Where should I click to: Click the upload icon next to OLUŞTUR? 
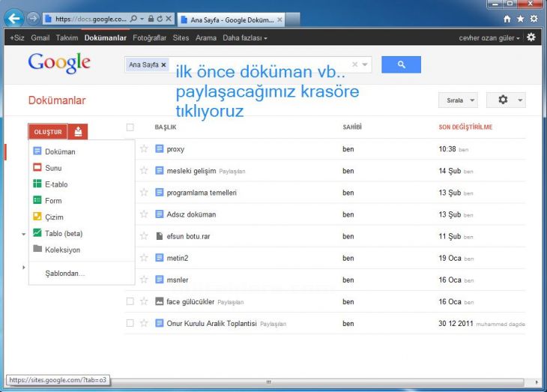coord(78,132)
